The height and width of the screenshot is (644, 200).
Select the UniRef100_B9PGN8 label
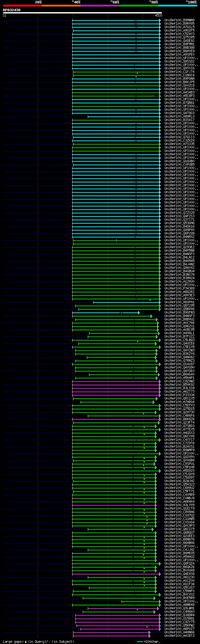point(179,78)
